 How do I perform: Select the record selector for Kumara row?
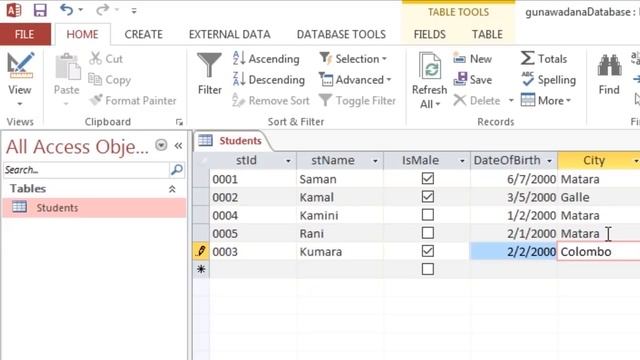(201, 251)
